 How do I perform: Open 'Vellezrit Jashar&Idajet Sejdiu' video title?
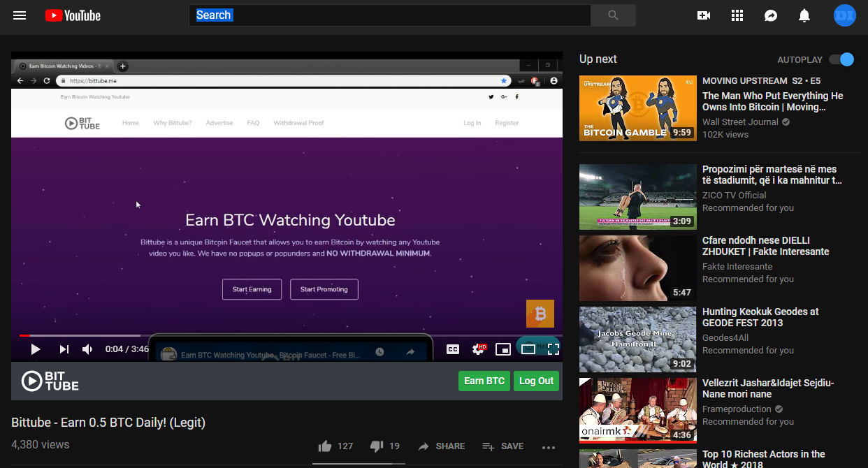[x=768, y=388]
